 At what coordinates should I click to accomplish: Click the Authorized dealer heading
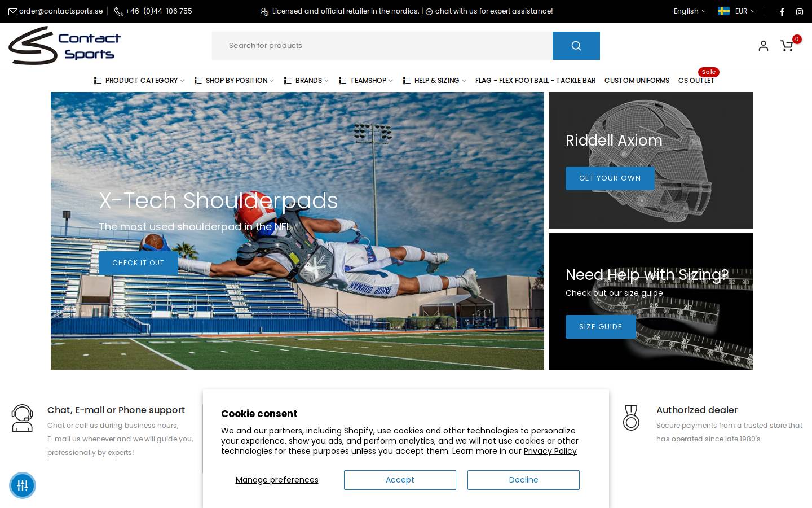pos(697,410)
